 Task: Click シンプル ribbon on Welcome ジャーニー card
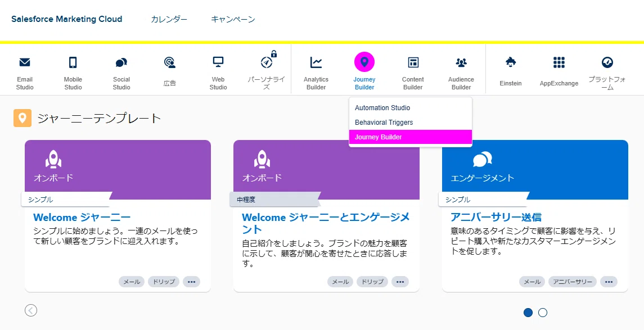(66, 200)
